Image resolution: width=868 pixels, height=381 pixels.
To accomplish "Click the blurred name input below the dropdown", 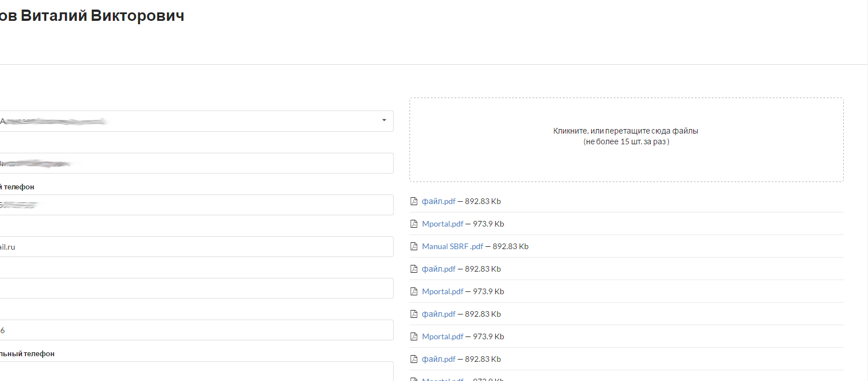I will (197, 163).
